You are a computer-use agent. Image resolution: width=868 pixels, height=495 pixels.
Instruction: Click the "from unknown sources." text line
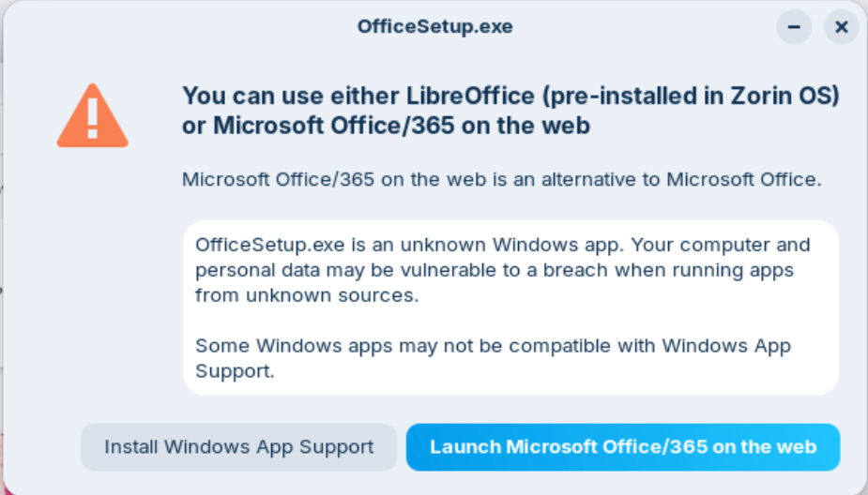click(x=306, y=294)
